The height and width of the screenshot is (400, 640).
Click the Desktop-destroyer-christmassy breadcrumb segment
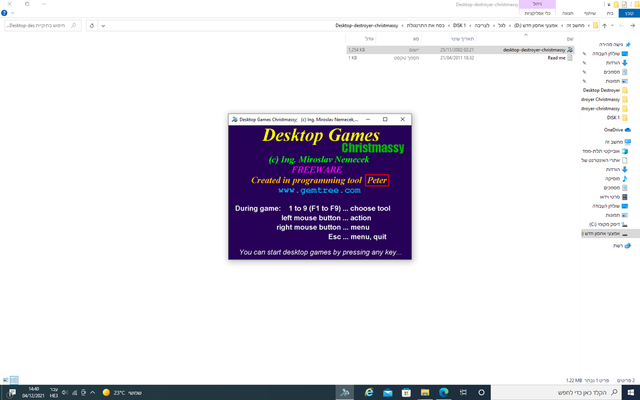367,25
